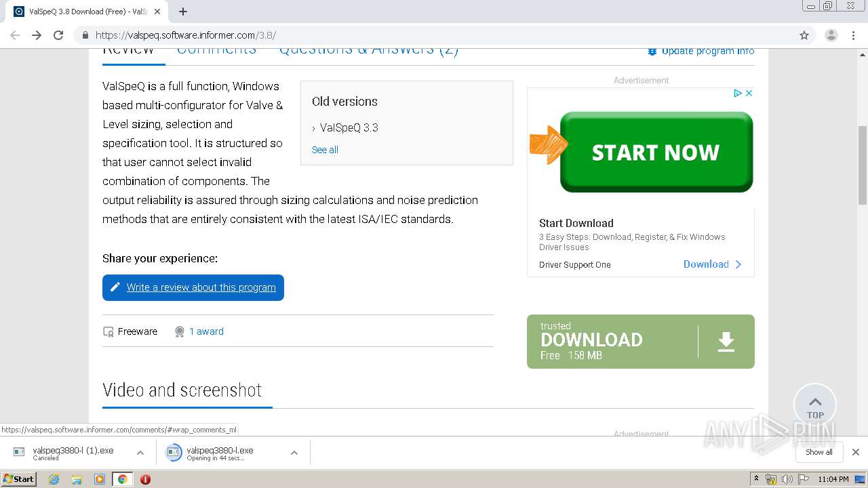Click the address bar URL

point(186,35)
